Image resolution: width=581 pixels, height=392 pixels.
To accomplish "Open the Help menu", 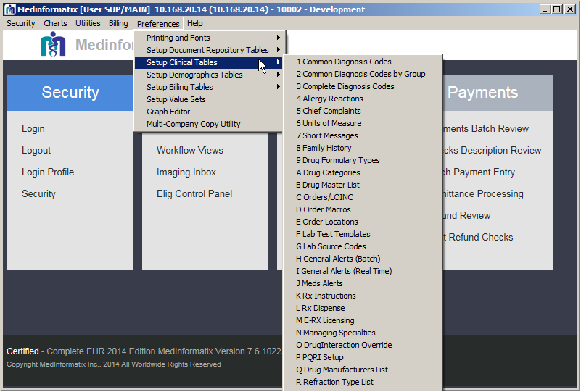I will pos(195,23).
